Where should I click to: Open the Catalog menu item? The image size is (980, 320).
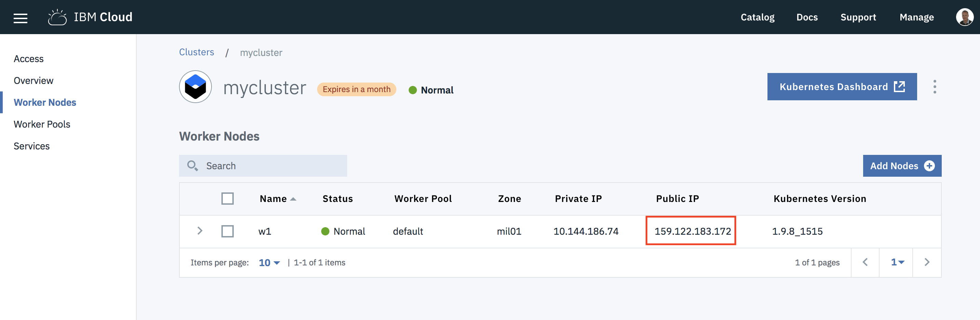[x=757, y=17]
